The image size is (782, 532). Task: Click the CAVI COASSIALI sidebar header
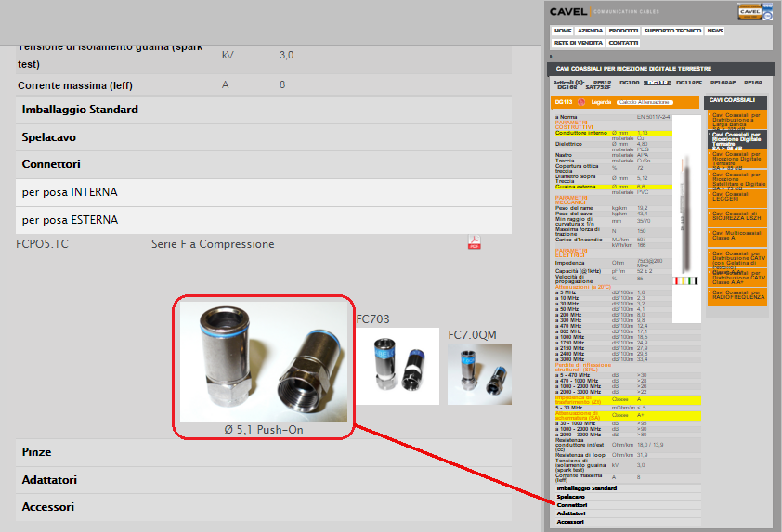tap(736, 101)
